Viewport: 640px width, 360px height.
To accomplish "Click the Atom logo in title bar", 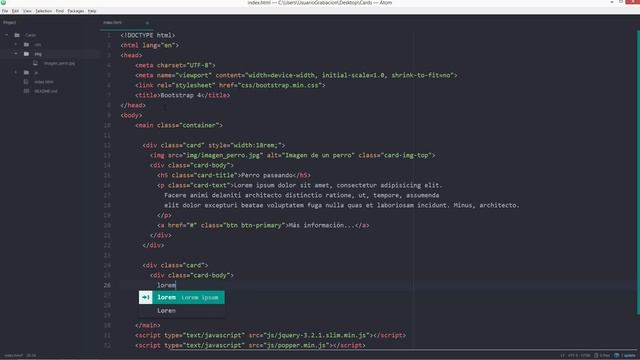I will coord(3,3).
